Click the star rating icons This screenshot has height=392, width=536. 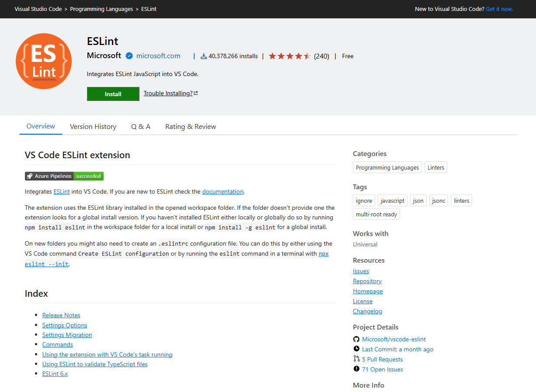coord(289,56)
